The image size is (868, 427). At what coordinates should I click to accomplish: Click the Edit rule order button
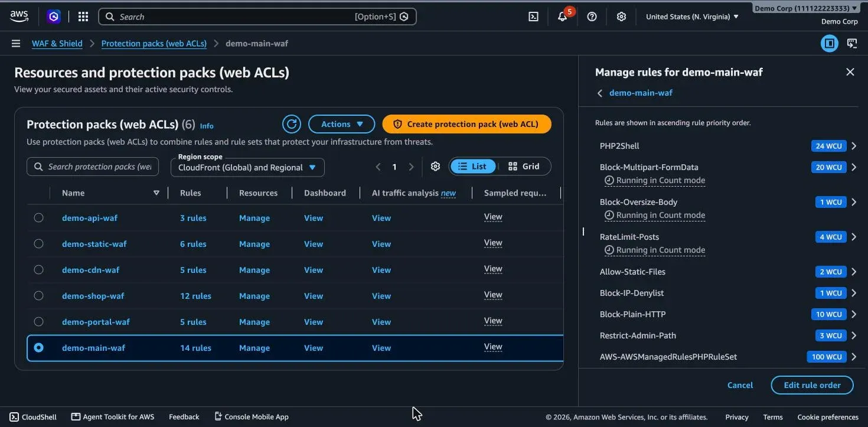[x=812, y=385]
